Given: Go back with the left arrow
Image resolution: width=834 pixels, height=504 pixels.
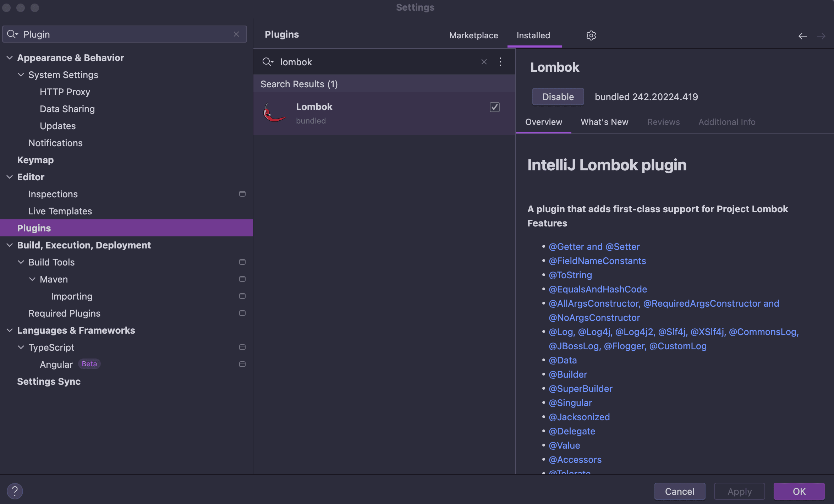Looking at the screenshot, I should pyautogui.click(x=802, y=36).
